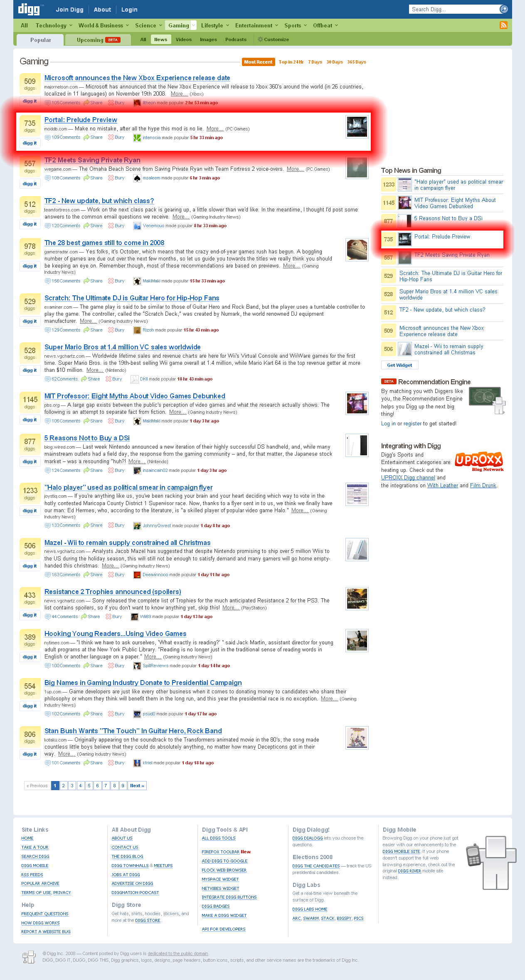Click the Get Widget button
Screen dimensions: 525x980
(x=399, y=365)
